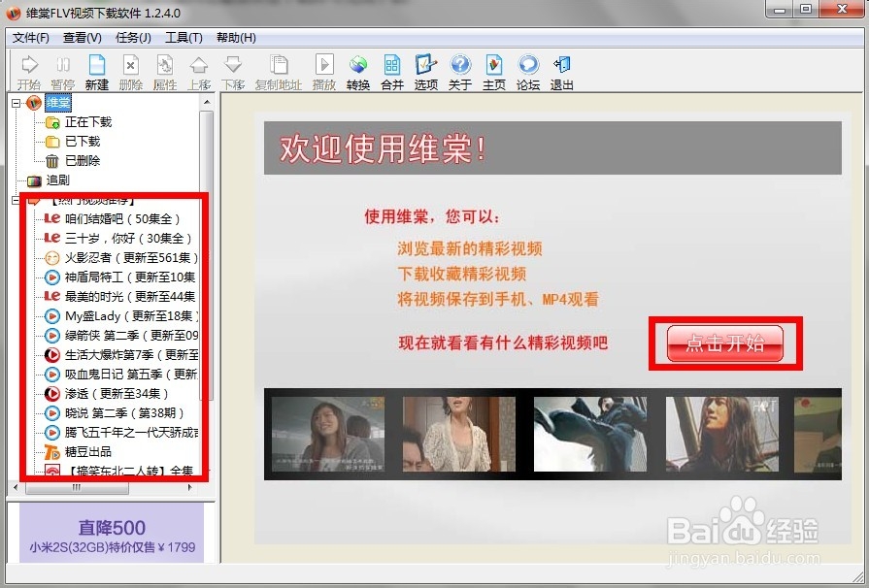Image resolution: width=869 pixels, height=588 pixels.
Task: Click the fourth thumbnail marked HOT
Action: tap(721, 434)
